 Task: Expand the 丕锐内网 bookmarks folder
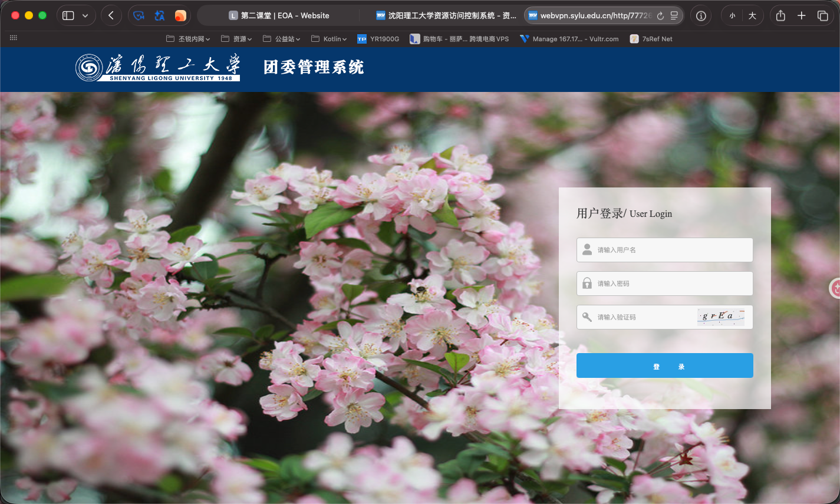click(x=188, y=39)
